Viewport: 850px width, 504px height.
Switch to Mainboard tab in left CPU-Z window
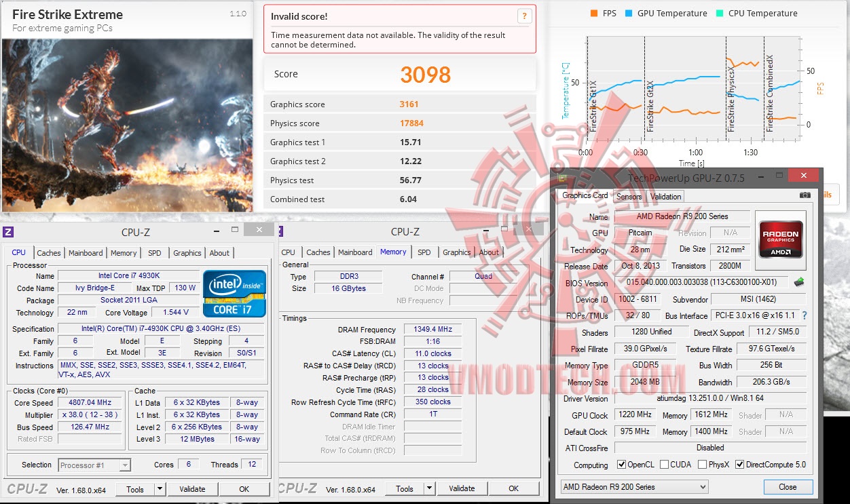coord(86,252)
